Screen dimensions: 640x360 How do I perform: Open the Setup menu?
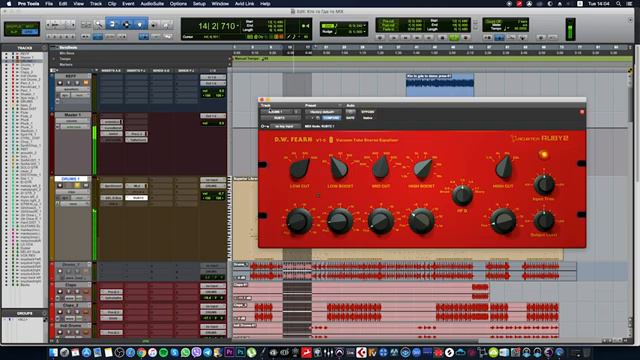[x=199, y=4]
